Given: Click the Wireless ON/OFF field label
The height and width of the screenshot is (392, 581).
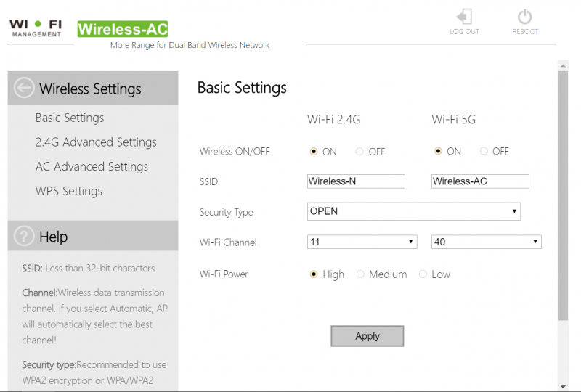Looking at the screenshot, I should [x=235, y=152].
